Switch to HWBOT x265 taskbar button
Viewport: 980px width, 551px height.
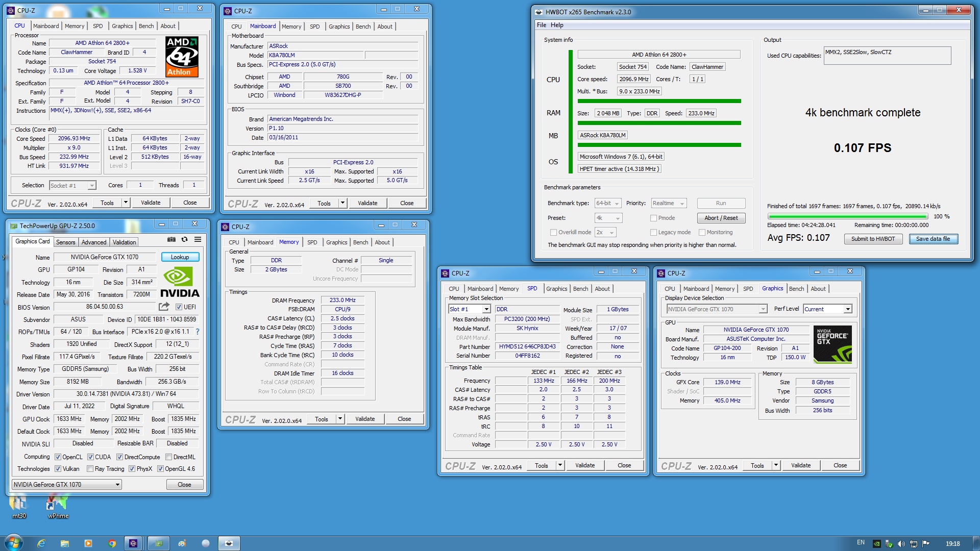coord(229,543)
